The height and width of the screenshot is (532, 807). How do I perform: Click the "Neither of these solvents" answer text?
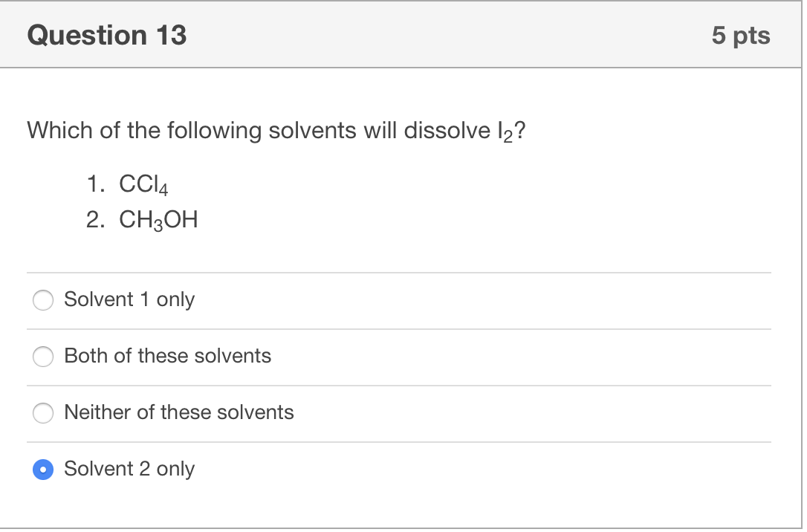178,412
